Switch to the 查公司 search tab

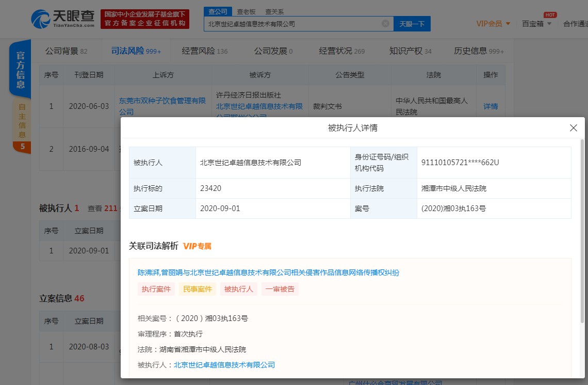(218, 12)
